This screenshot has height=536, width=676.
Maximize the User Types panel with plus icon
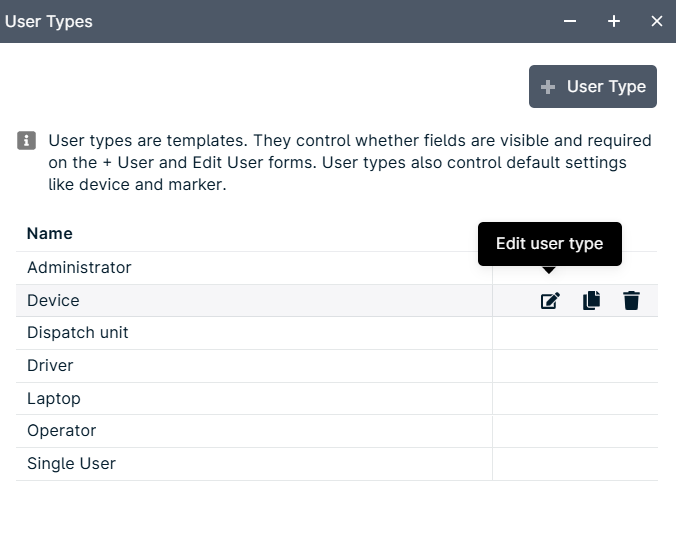(613, 21)
